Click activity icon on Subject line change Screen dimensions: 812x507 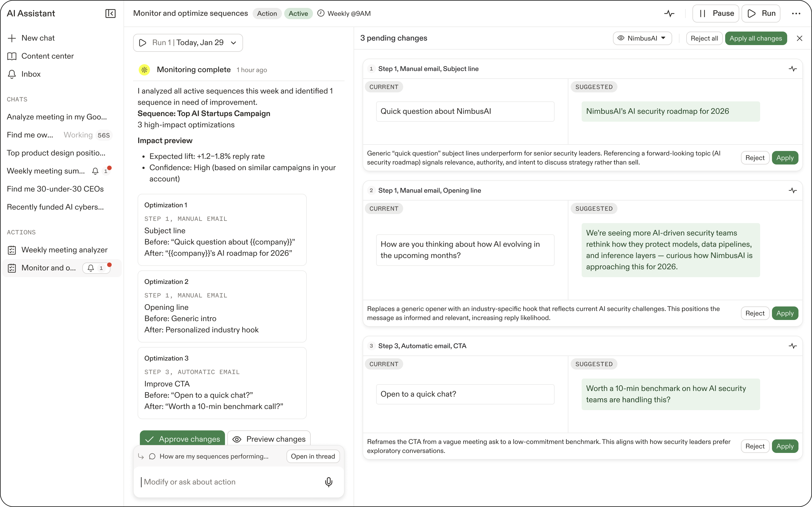[793, 69]
